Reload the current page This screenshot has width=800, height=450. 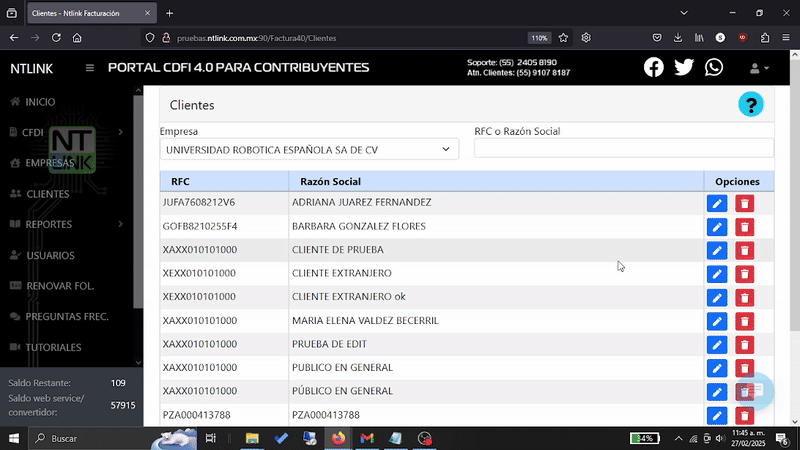[x=56, y=38]
